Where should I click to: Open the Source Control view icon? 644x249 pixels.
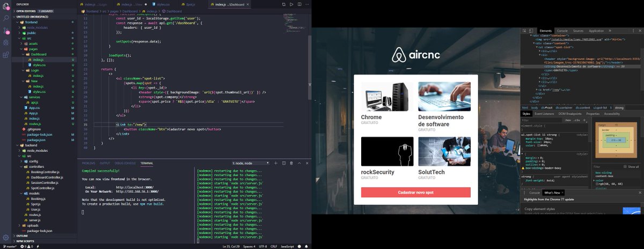point(6,30)
